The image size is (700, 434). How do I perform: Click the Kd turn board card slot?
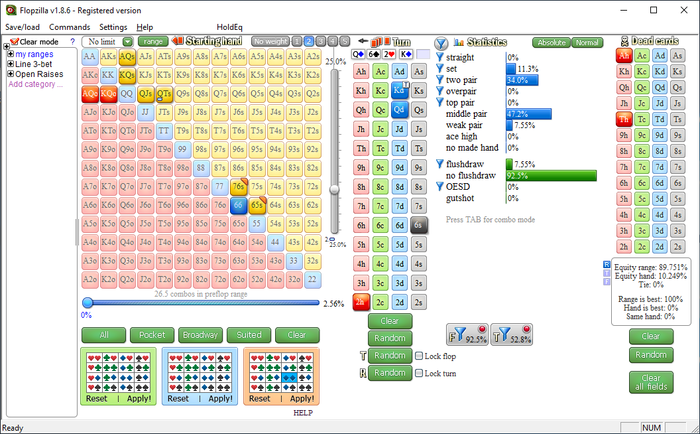[x=406, y=54]
